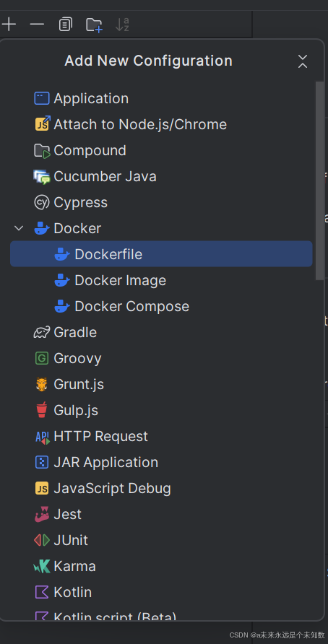Pick the JAR Application entry

point(161,462)
